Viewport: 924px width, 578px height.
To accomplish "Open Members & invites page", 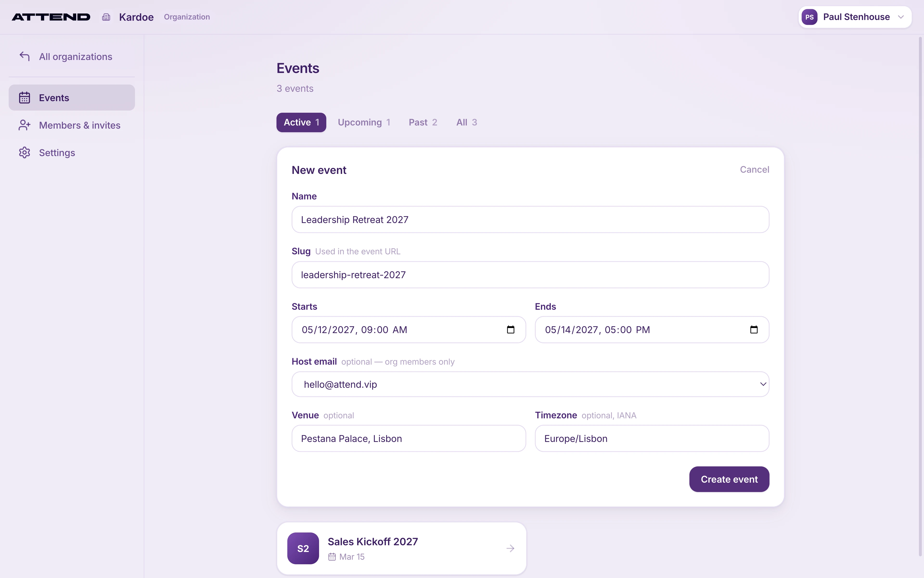I will (72, 125).
